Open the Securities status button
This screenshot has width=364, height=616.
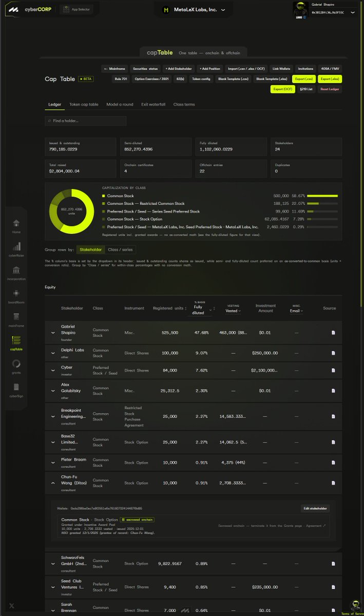click(x=145, y=68)
